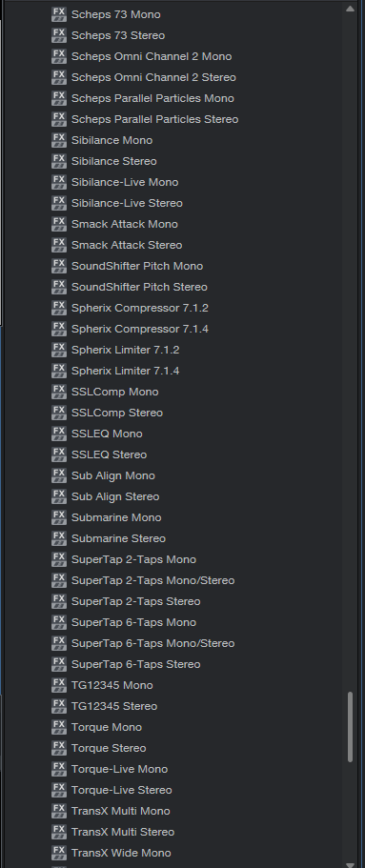Click FX icon next to Submarine Mono
The image size is (365, 868).
(x=59, y=517)
